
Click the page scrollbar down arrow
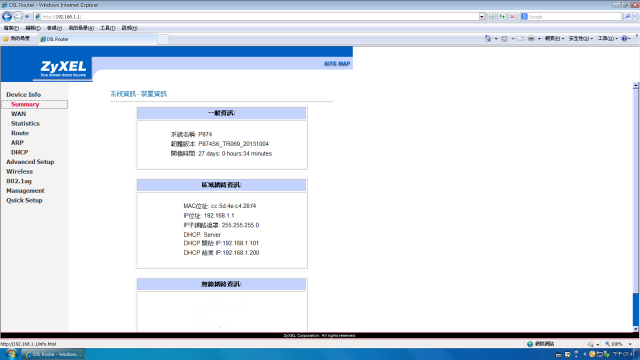(x=636, y=329)
